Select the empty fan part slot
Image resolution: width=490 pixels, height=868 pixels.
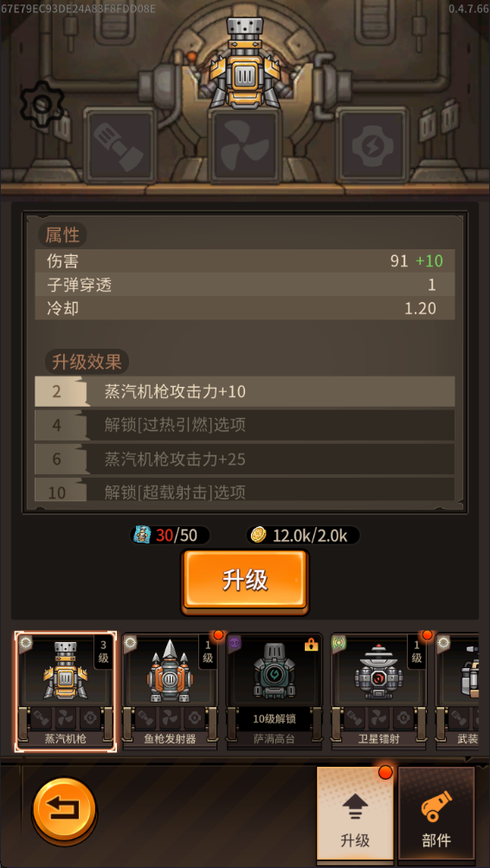tap(244, 145)
